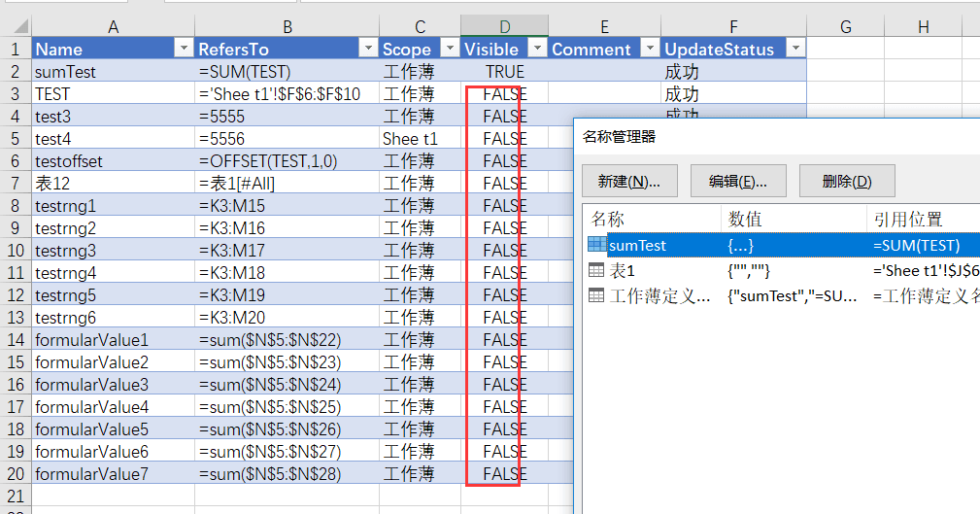This screenshot has height=514, width=980.
Task: Click the =sum($N$5:$N$23) cell
Action: point(287,362)
